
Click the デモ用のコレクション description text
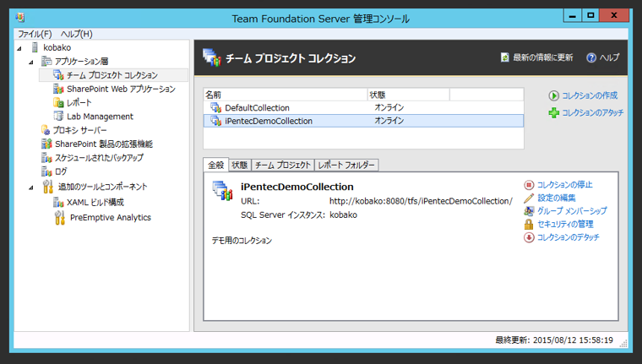click(242, 241)
